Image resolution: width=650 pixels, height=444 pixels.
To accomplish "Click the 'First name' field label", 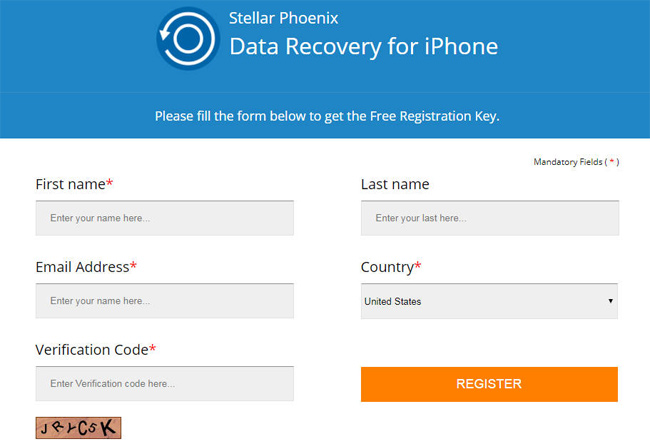I will tap(70, 184).
